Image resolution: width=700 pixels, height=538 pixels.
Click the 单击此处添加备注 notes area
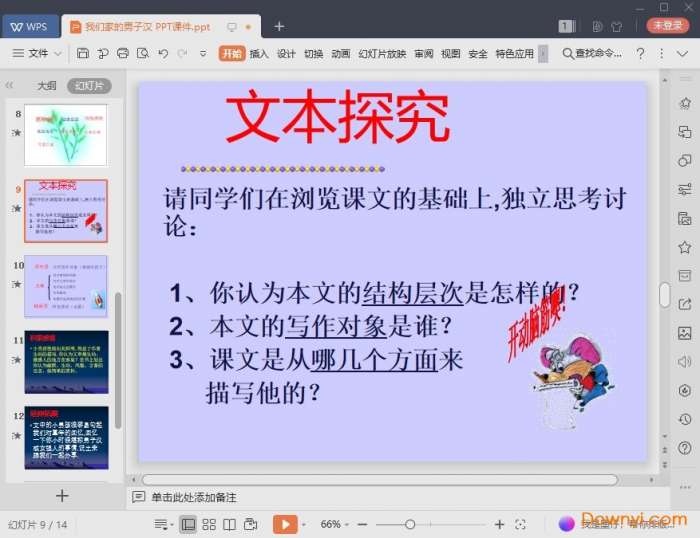tap(194, 497)
